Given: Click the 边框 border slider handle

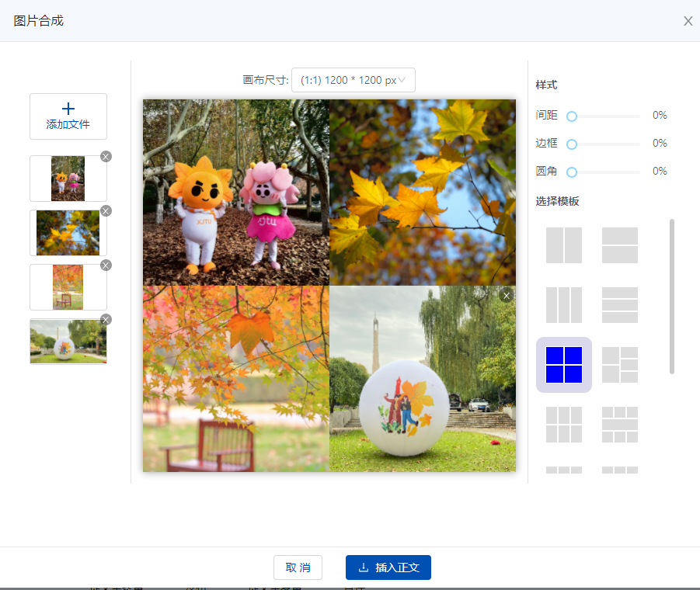Looking at the screenshot, I should point(572,144).
